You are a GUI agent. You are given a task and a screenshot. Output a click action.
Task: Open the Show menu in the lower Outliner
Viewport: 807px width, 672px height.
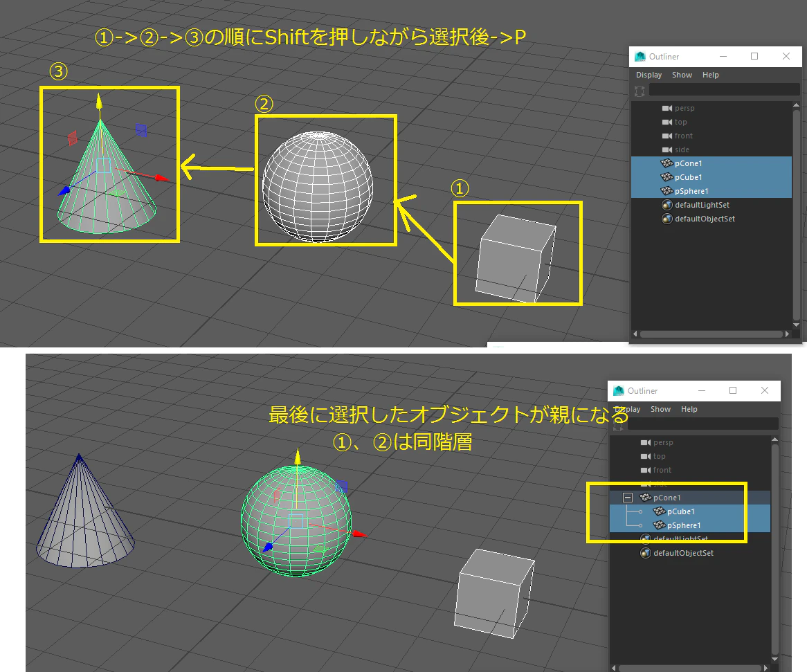pos(660,410)
